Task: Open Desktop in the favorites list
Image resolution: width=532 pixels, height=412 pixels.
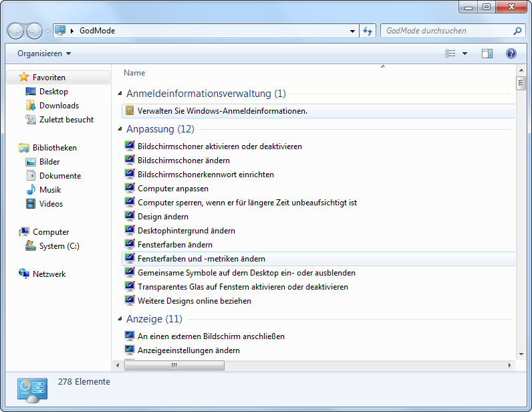Action: pyautogui.click(x=53, y=92)
